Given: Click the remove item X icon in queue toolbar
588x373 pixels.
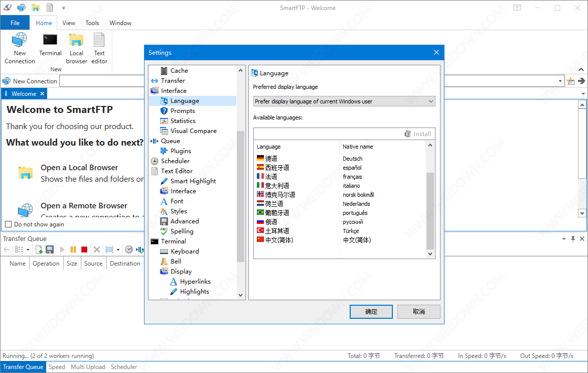Looking at the screenshot, I should (97, 250).
